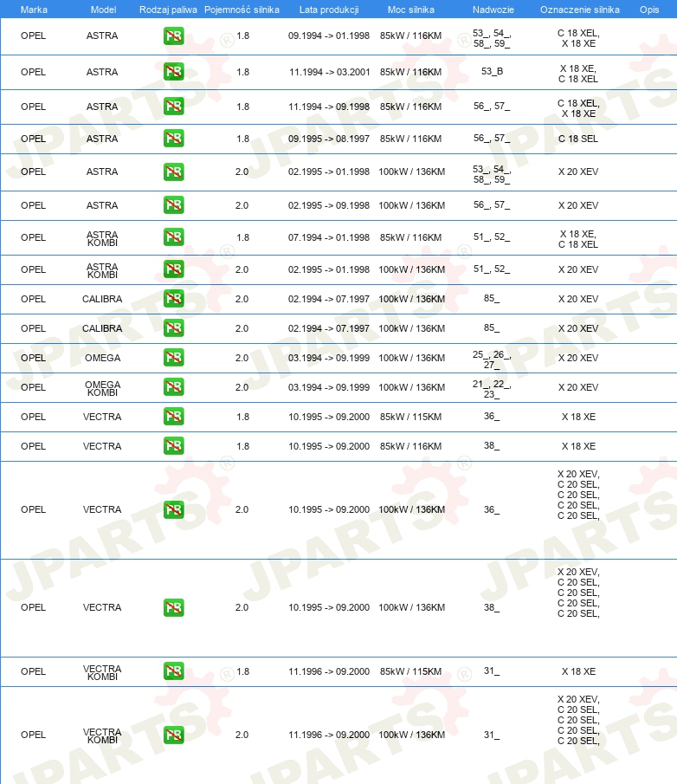Image resolution: width=677 pixels, height=784 pixels.
Task: Click fuel icon for Astra 2.0 02.1995 -> 01.1998
Action: [173, 172]
